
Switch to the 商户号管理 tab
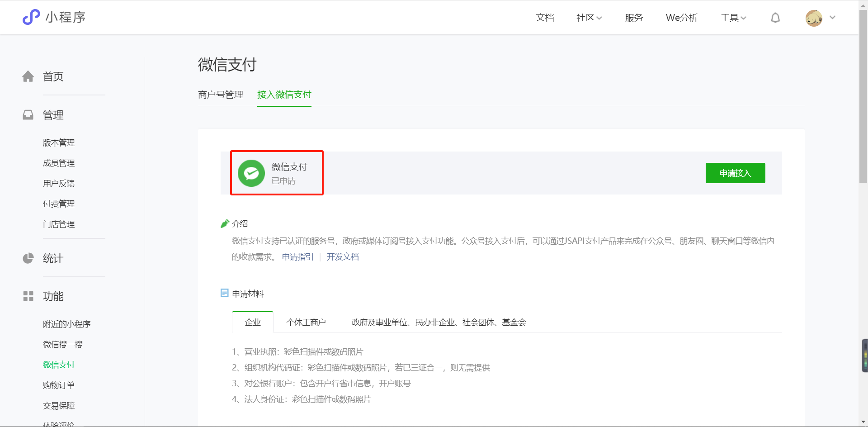click(221, 95)
